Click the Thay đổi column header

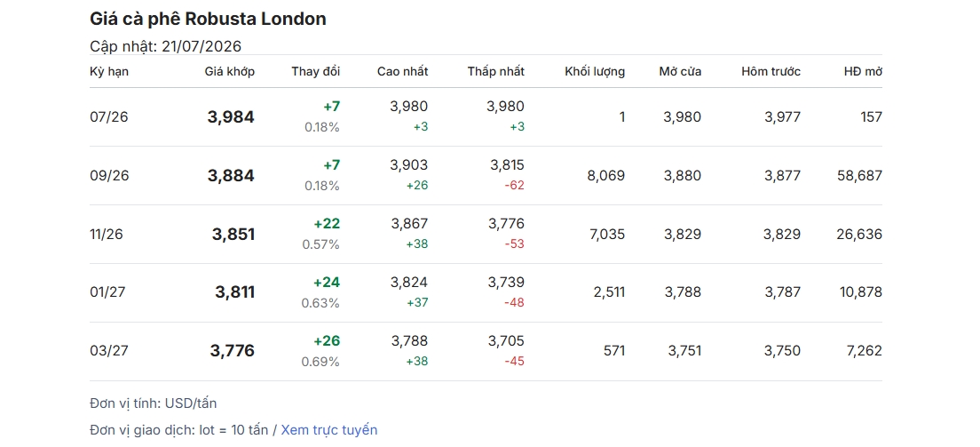[316, 71]
